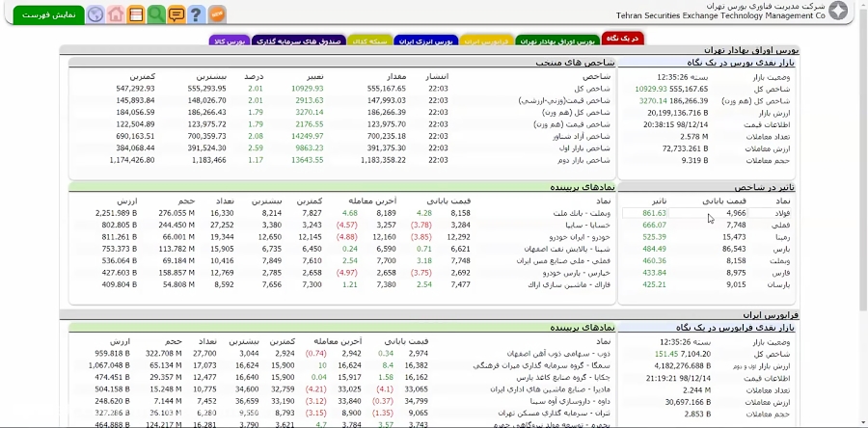Open symbol فاراک - ماشین سازی اراک
Image resolution: width=868 pixels, height=428 pixels.
570,284
